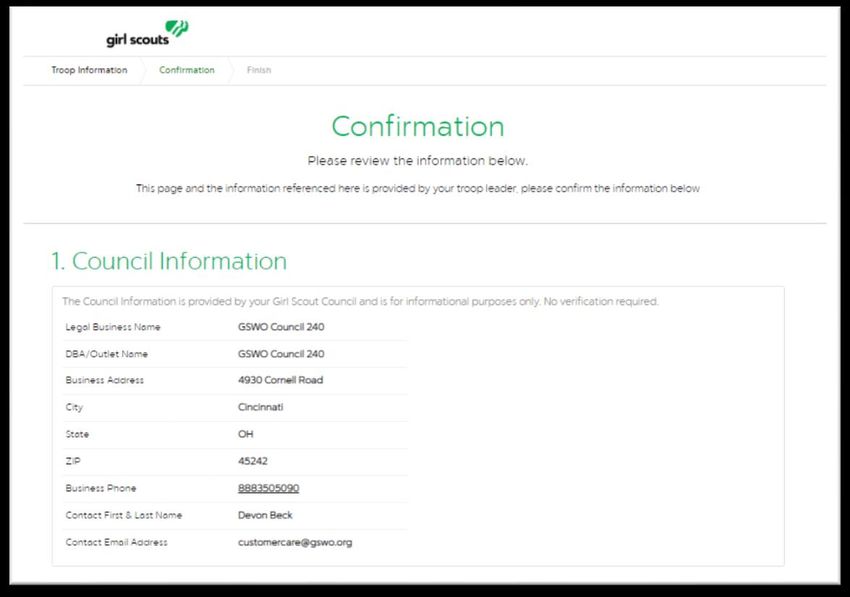
Task: Select the city value Cincinnati
Action: click(x=260, y=407)
